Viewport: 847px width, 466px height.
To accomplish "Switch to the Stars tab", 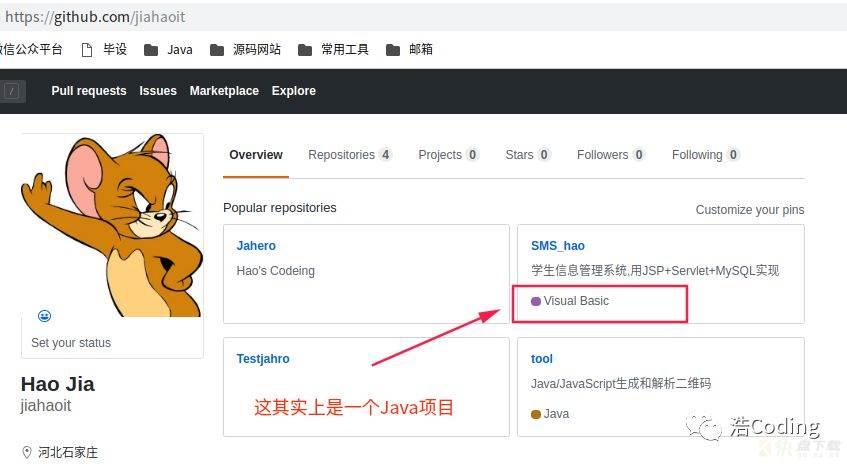I will tap(528, 155).
